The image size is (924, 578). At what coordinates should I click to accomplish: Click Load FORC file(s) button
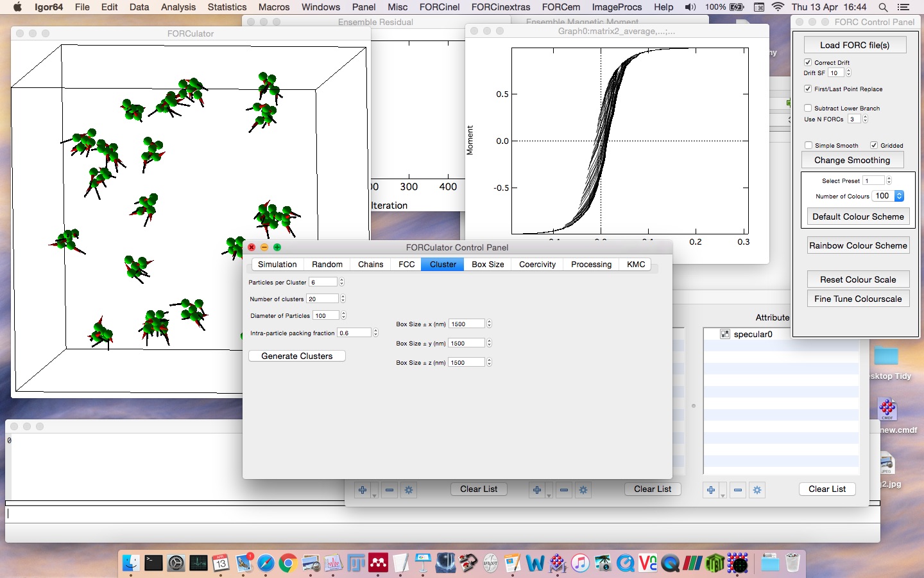(x=855, y=45)
